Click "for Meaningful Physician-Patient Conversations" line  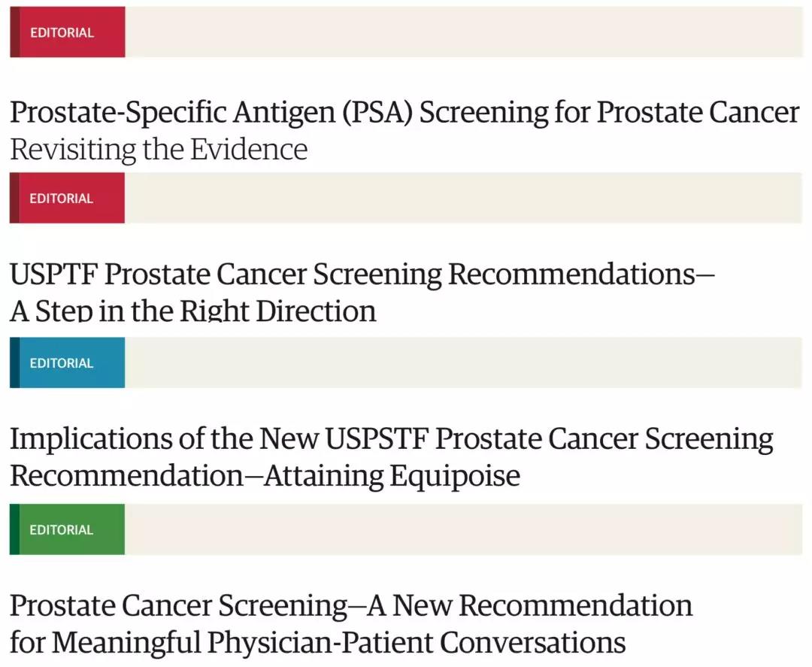click(x=317, y=642)
